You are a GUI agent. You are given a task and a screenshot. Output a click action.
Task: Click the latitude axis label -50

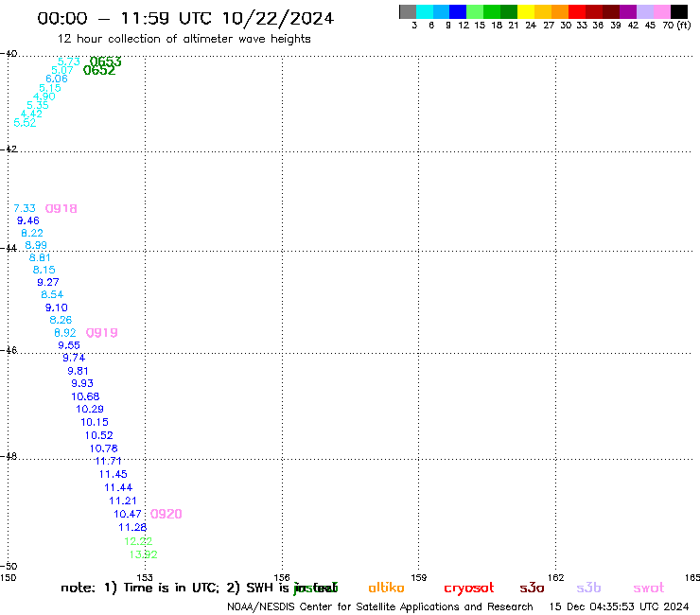[9, 566]
